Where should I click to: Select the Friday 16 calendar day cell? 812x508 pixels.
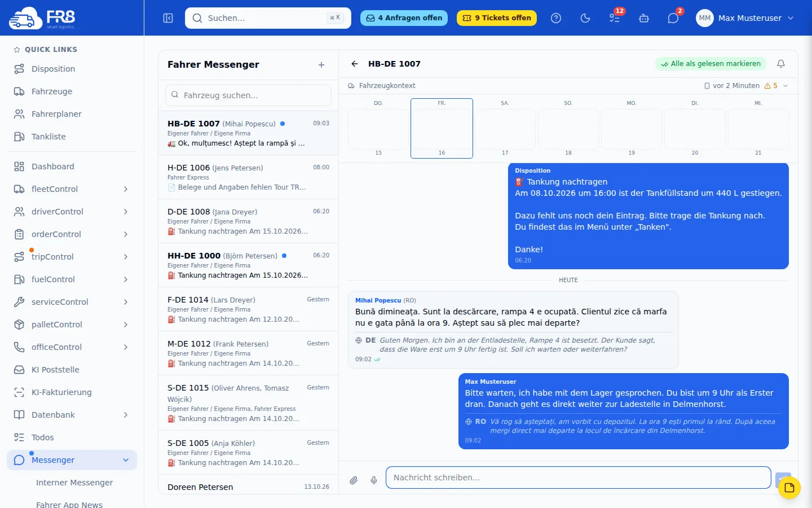[x=442, y=128]
